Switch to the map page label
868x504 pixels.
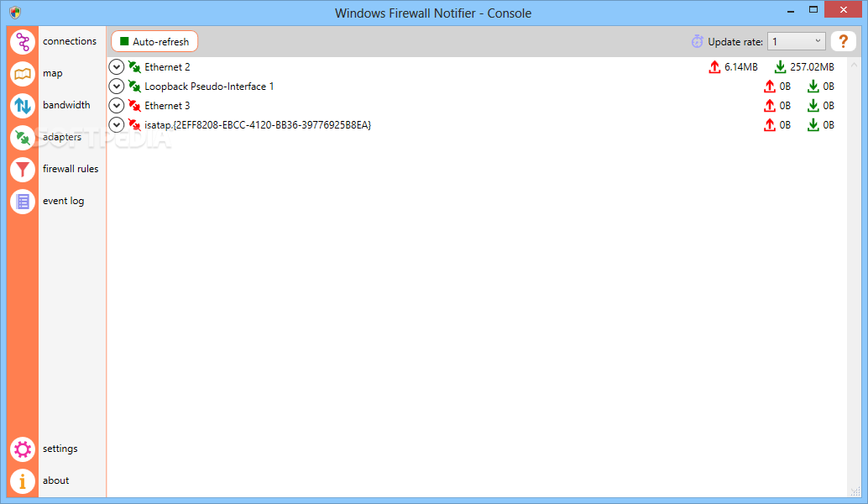tap(53, 74)
